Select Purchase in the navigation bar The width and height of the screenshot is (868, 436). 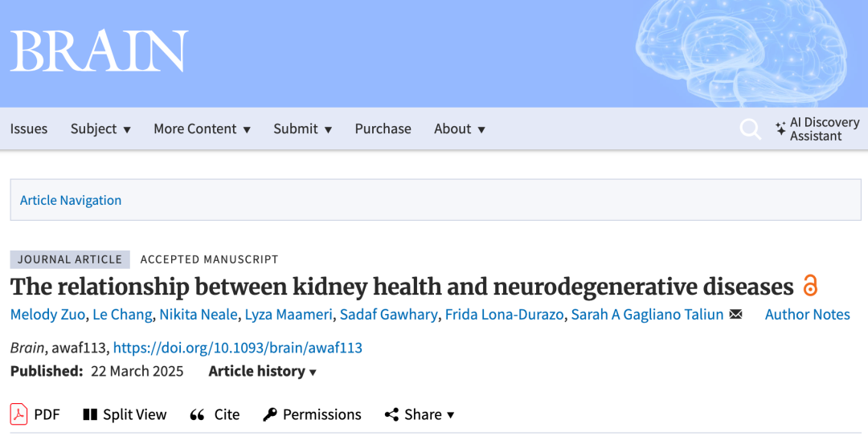(x=383, y=129)
